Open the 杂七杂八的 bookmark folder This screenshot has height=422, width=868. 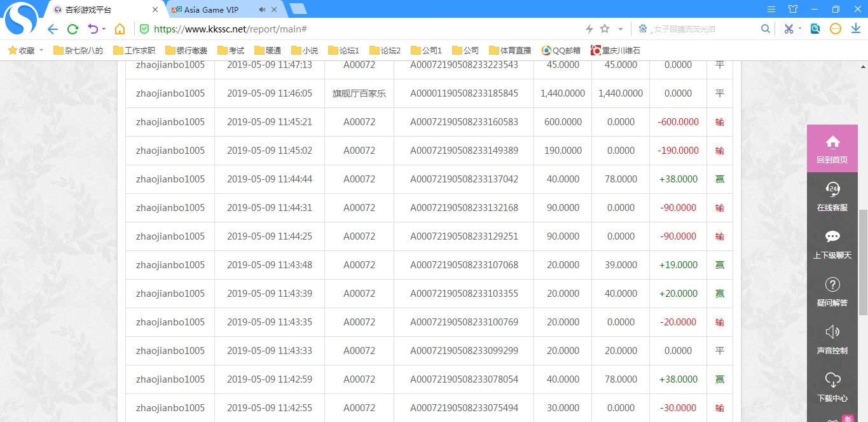pos(78,50)
